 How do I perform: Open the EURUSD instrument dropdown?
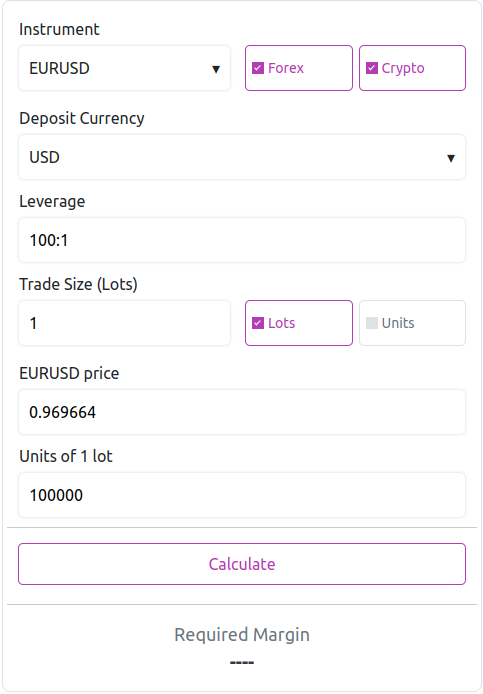pyautogui.click(x=124, y=68)
